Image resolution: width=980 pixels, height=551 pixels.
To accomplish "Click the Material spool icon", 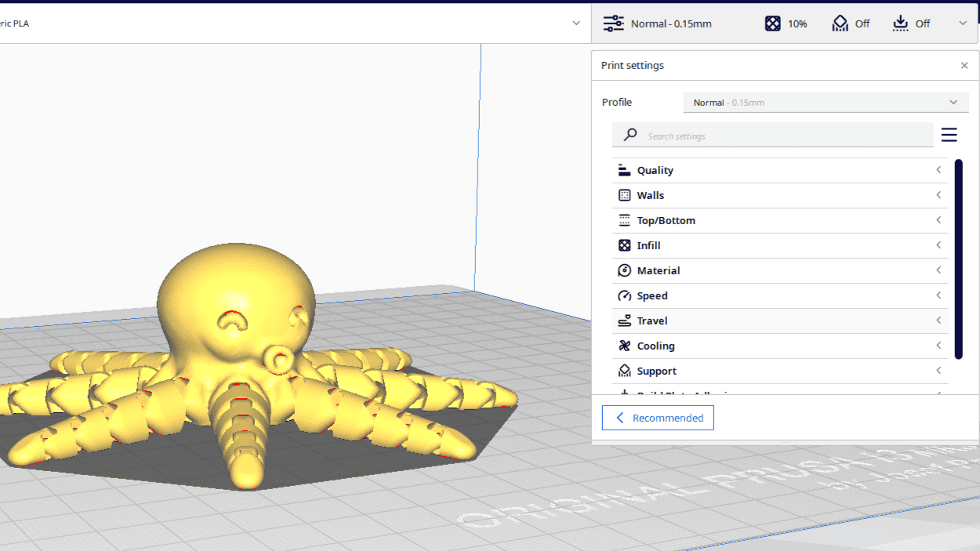I will point(624,270).
